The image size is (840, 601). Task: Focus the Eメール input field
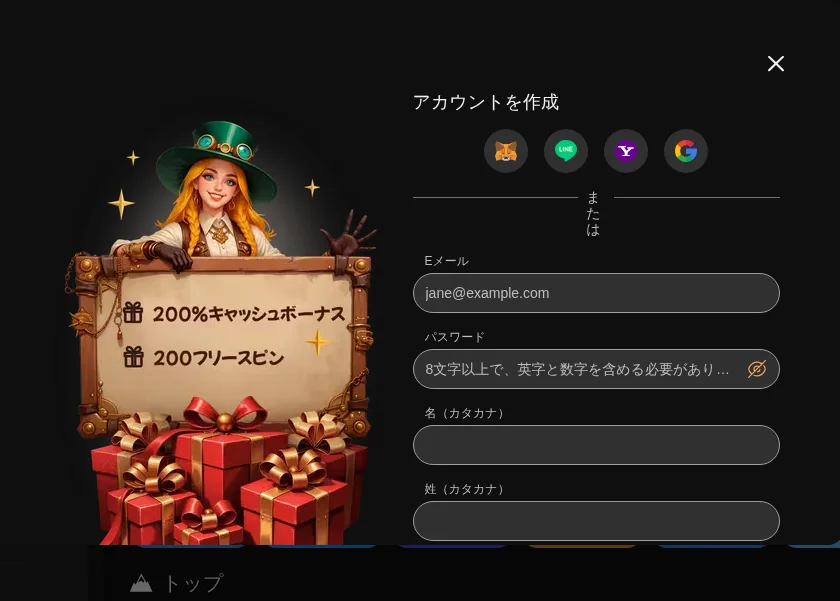point(596,293)
